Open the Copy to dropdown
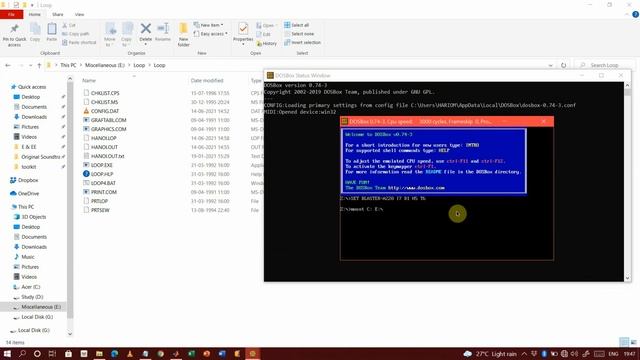This screenshot has width=640, height=360. pos(127,34)
